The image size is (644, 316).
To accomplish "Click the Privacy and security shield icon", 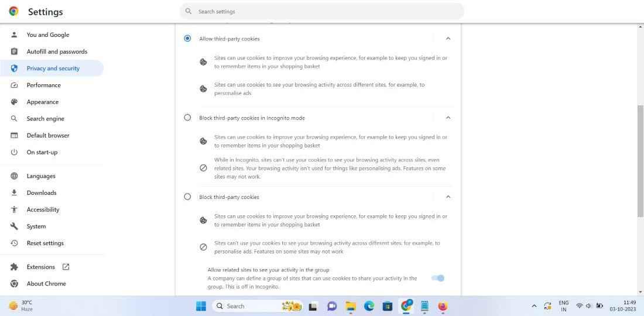I will coord(15,68).
